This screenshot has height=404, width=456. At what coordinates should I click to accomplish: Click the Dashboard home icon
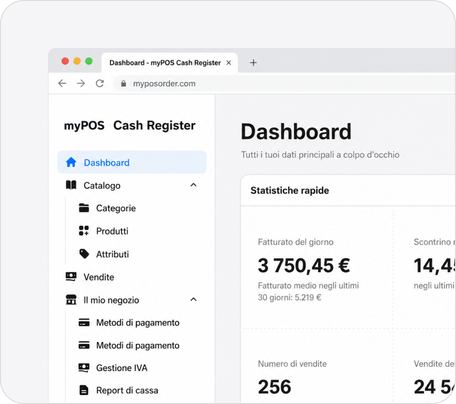pyautogui.click(x=71, y=162)
